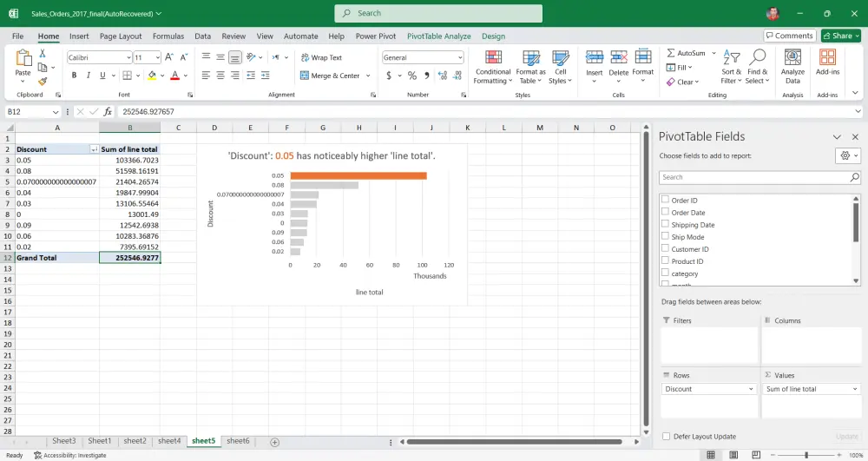Check the Customer ID field checkbox
This screenshot has width=868, height=461.
(x=666, y=248)
